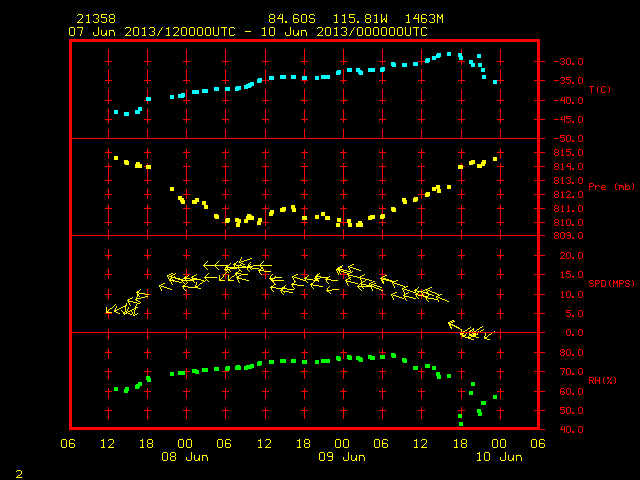
Task: Click the Pre (mb) pressure axis label
Action: click(x=611, y=187)
